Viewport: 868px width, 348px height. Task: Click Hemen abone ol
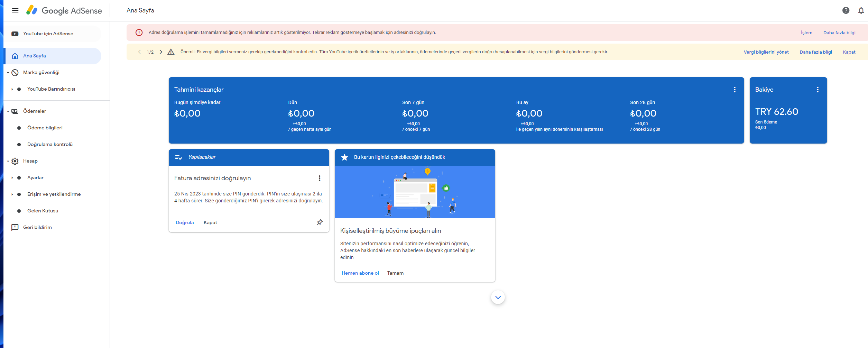360,273
